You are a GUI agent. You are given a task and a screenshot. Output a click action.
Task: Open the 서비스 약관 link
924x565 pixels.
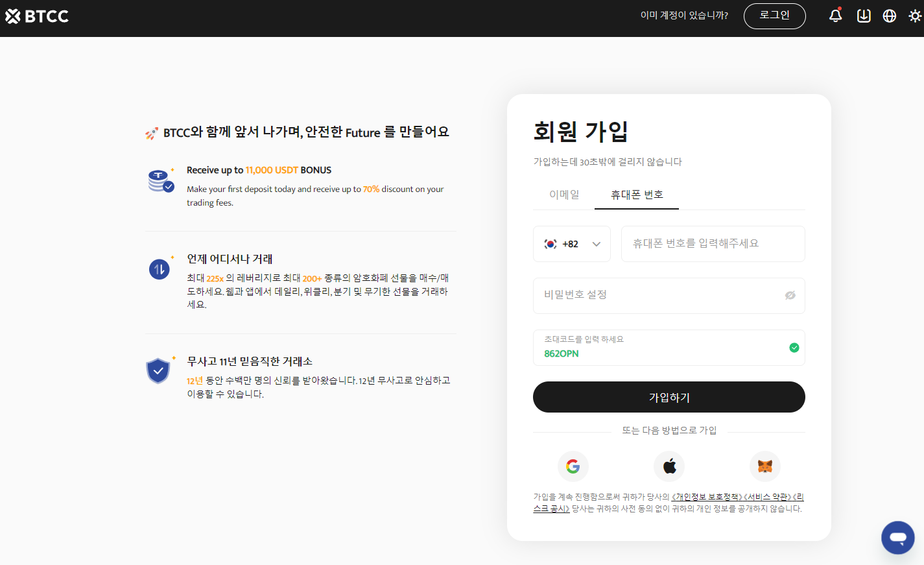click(x=767, y=497)
